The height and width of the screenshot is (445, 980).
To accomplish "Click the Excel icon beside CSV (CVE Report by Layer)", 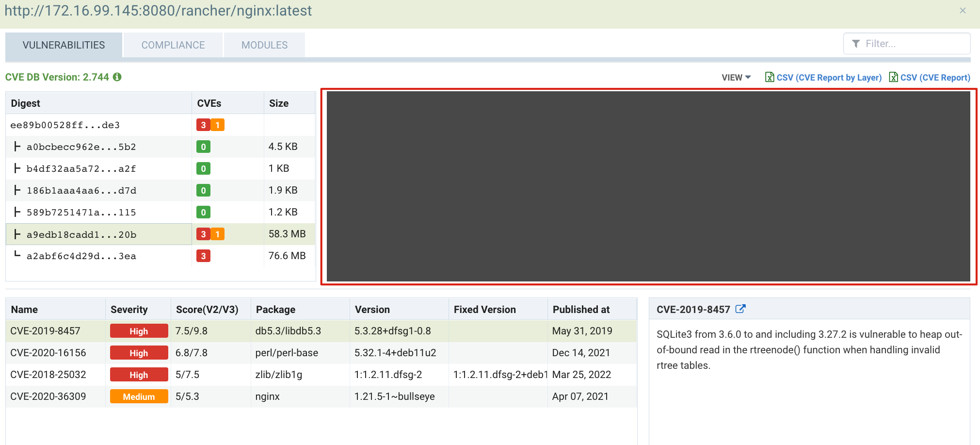I will tap(770, 77).
